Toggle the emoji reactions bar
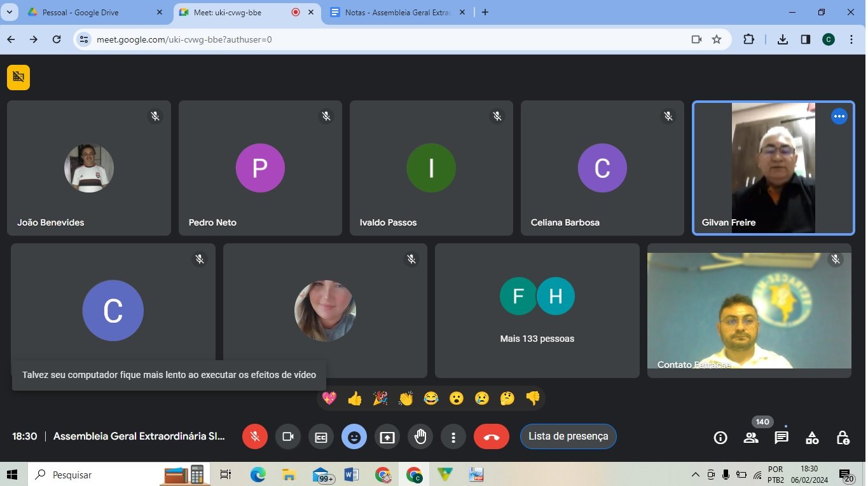The width and height of the screenshot is (868, 486). pyautogui.click(x=354, y=437)
